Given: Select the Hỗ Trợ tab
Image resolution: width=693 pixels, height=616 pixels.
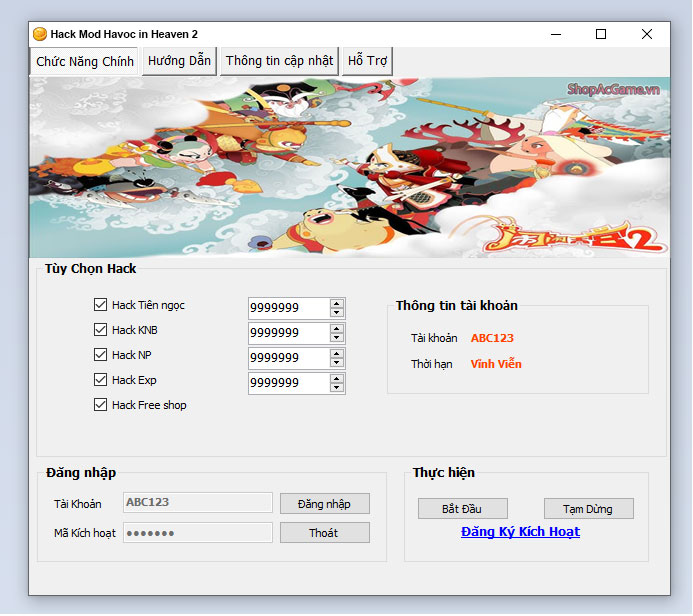Looking at the screenshot, I should pyautogui.click(x=367, y=61).
